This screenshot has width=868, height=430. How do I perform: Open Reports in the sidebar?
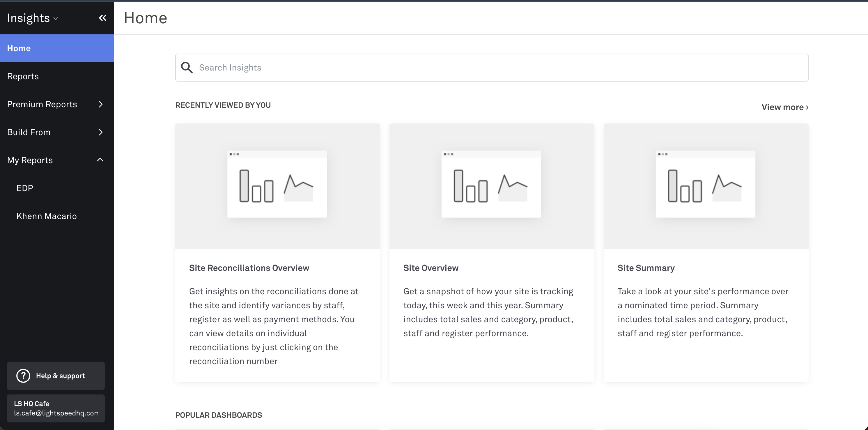pos(57,76)
